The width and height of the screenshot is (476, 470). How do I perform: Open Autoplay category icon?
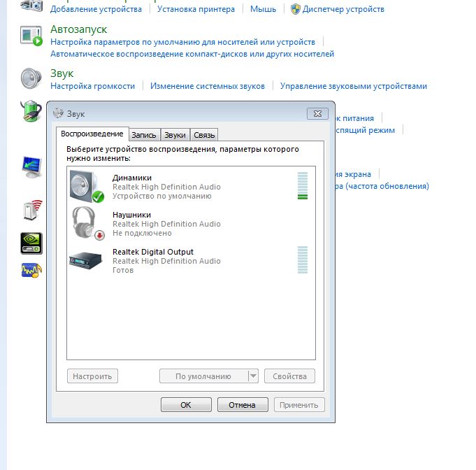(x=31, y=36)
